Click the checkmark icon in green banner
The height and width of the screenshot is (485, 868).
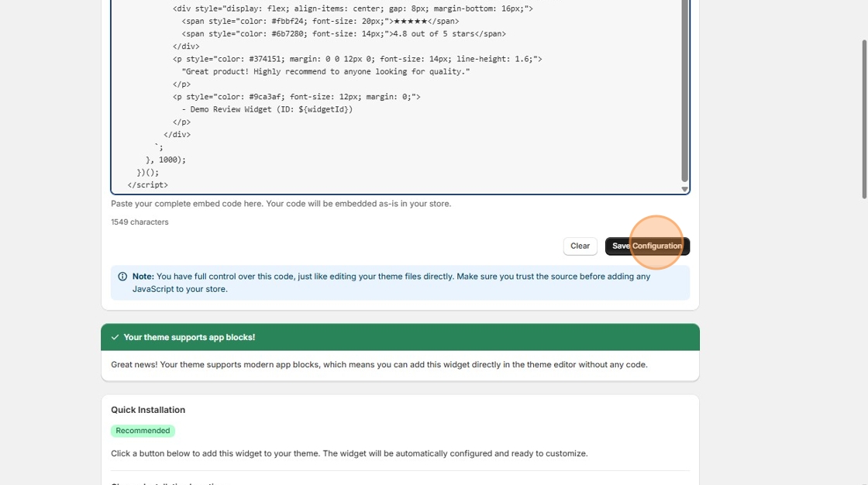click(x=115, y=337)
